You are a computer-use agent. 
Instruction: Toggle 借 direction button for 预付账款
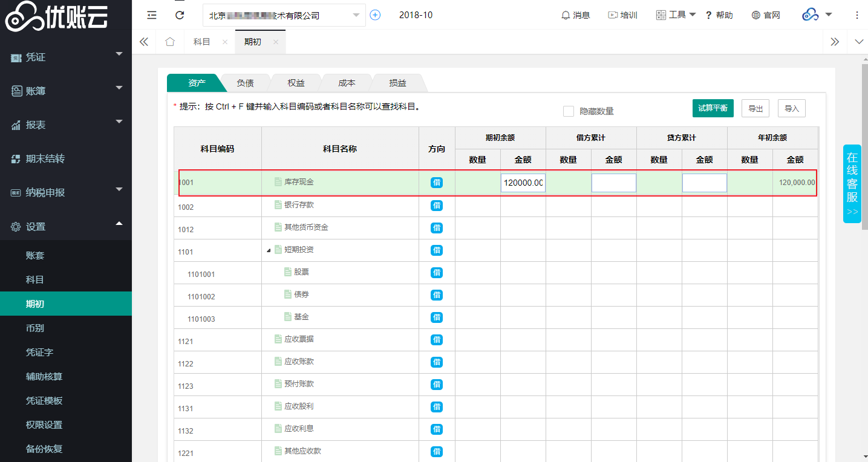(437, 385)
